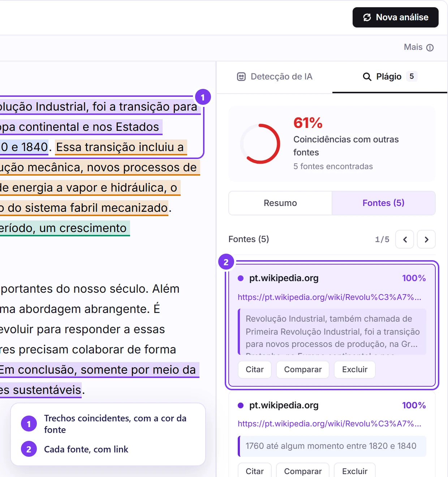Click the Plágio count badge 5

[x=412, y=76]
